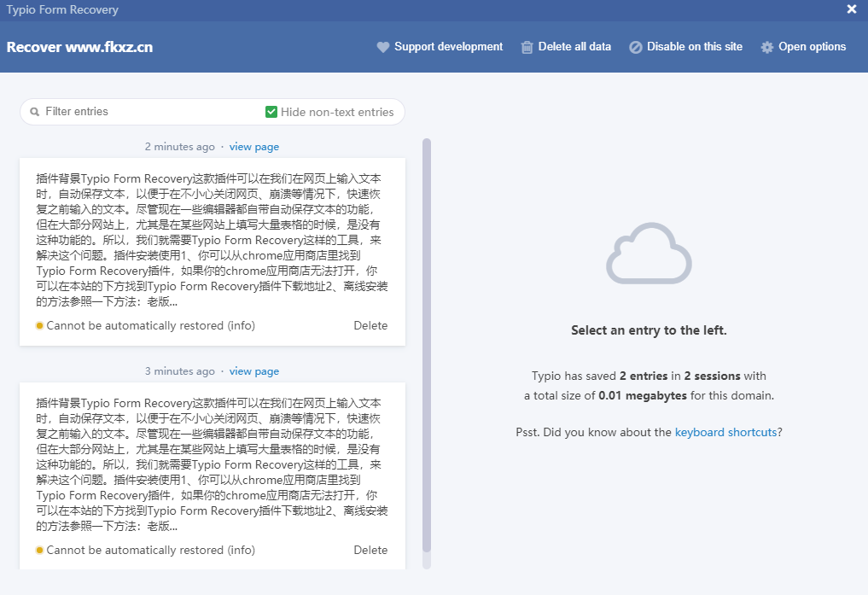This screenshot has width=868, height=595.
Task: Click Disable on this site label
Action: point(695,47)
